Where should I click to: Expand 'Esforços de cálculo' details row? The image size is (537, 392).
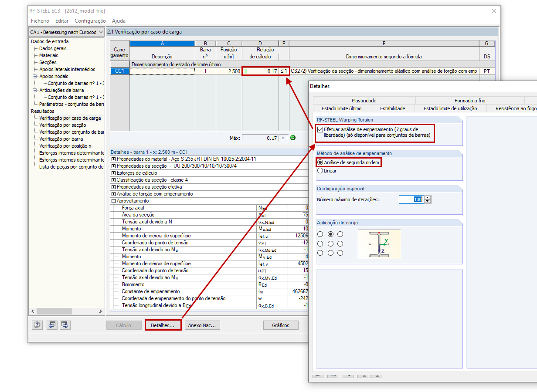pyautogui.click(x=114, y=173)
